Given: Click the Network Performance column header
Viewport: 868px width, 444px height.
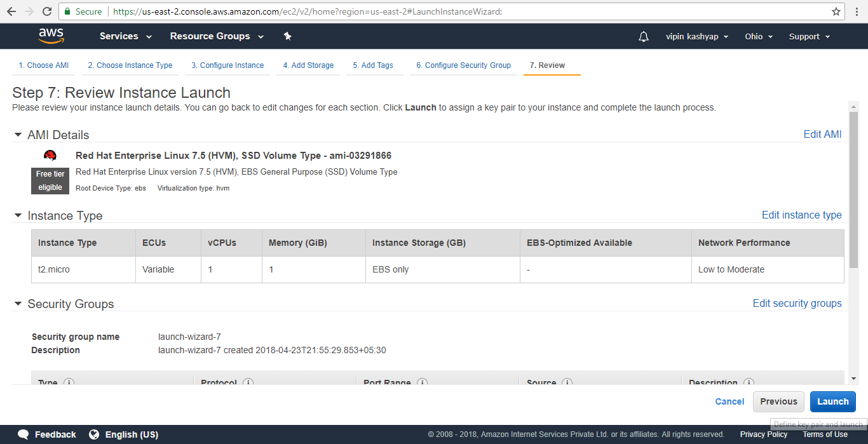Looking at the screenshot, I should coord(768,243).
